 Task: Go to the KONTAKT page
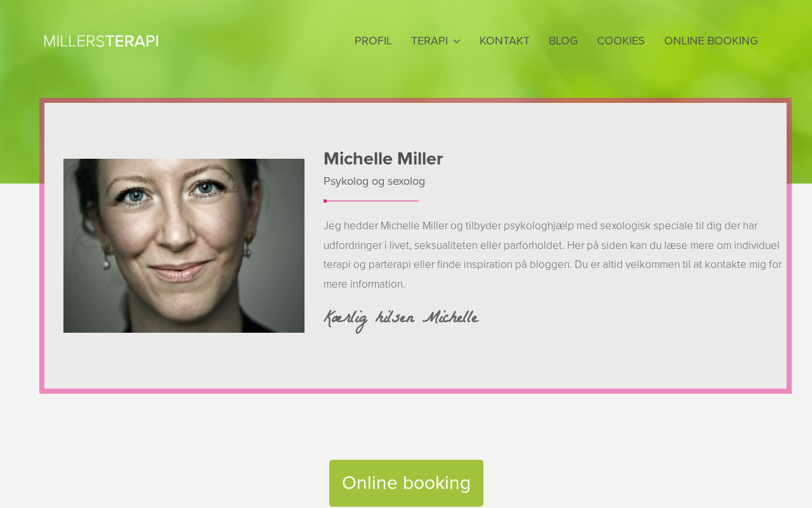504,41
